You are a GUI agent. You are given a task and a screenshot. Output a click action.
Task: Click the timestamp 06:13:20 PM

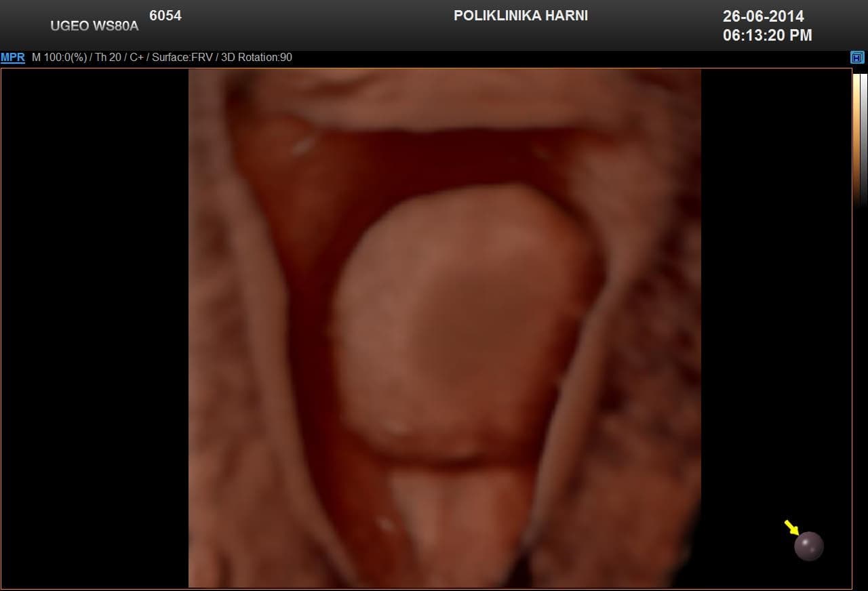click(767, 35)
